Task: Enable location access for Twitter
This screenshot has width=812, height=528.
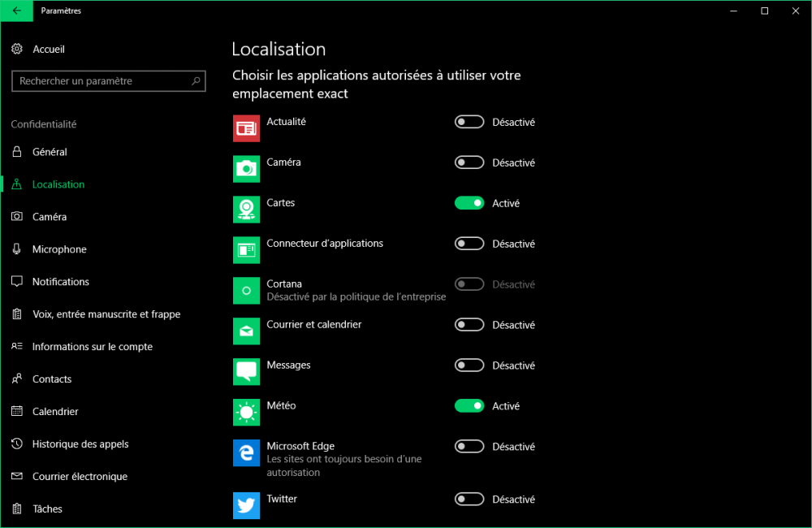Action: point(469,500)
